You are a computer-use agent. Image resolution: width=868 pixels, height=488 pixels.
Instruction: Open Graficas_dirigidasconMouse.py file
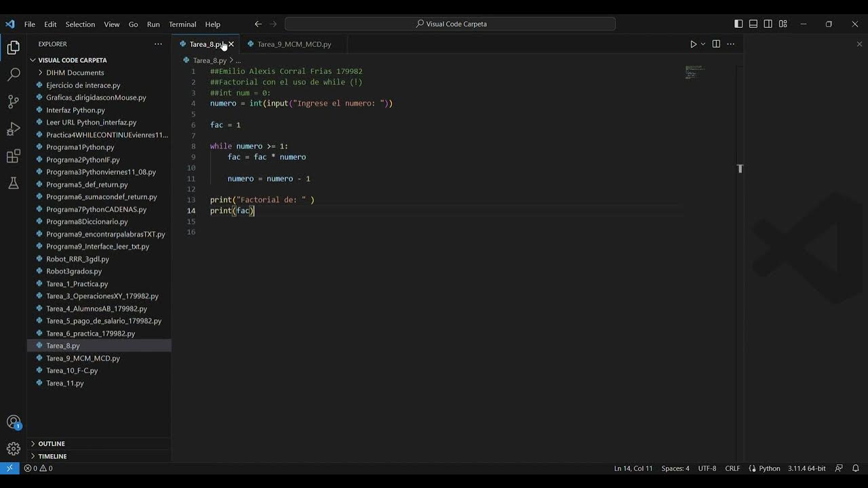96,98
